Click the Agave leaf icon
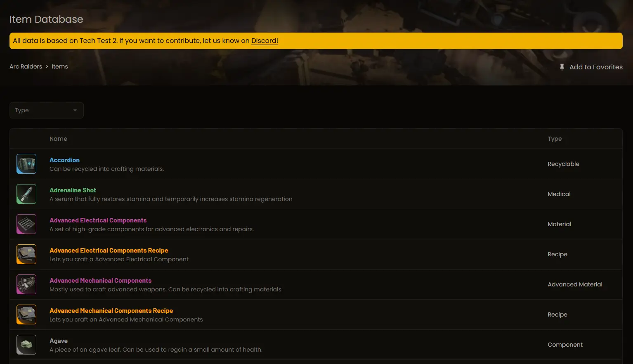 [x=26, y=345]
